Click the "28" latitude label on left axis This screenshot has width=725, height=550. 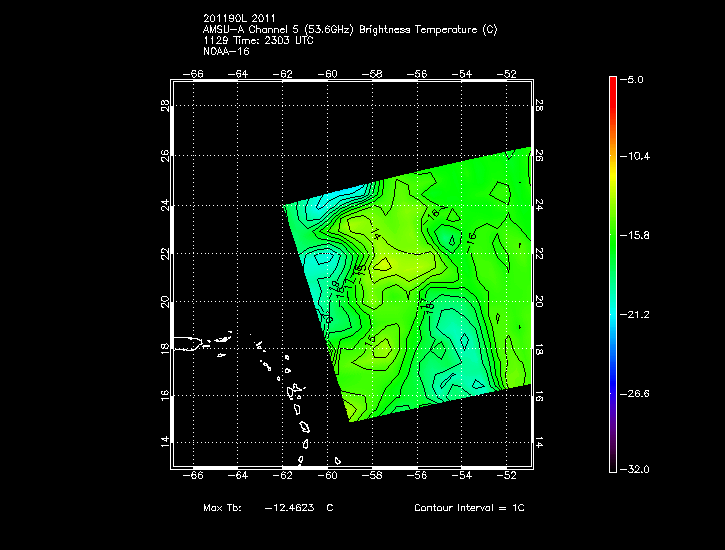click(x=164, y=106)
